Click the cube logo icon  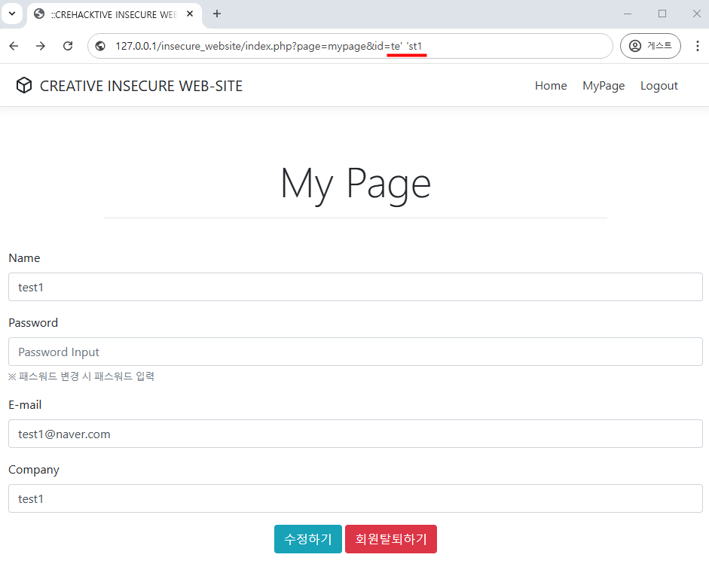click(x=24, y=85)
